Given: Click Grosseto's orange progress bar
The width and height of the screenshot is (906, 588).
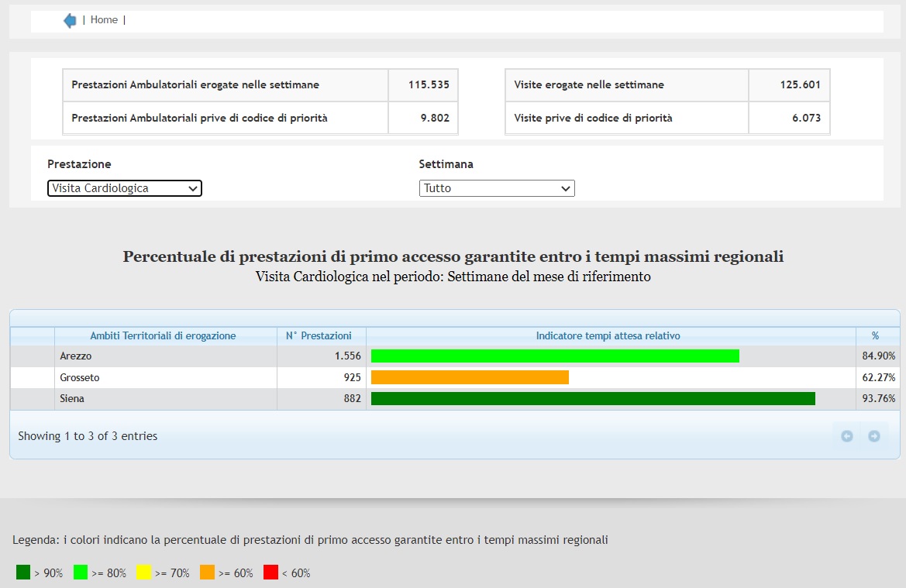Looking at the screenshot, I should [x=470, y=377].
